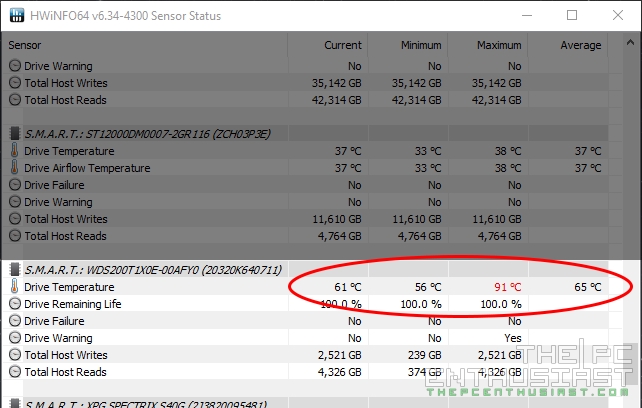
Task: Click the clock icon beside first Drive Warning row
Action: point(15,66)
